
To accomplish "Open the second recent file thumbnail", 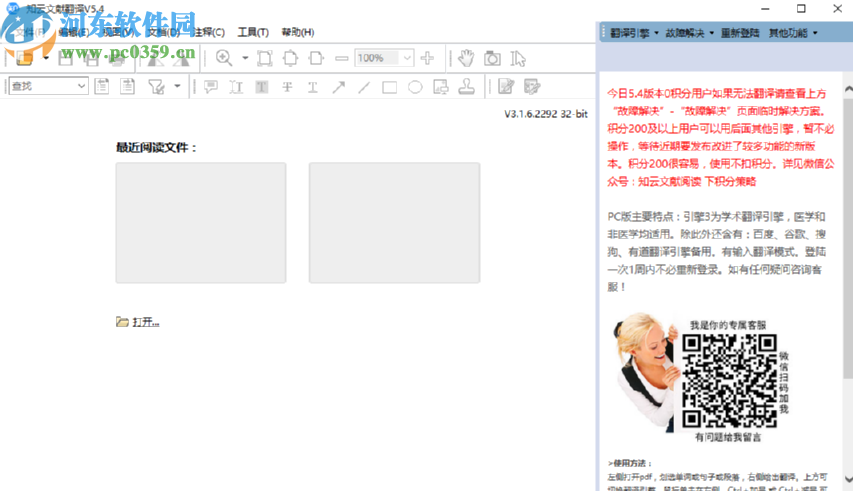I will coord(394,222).
